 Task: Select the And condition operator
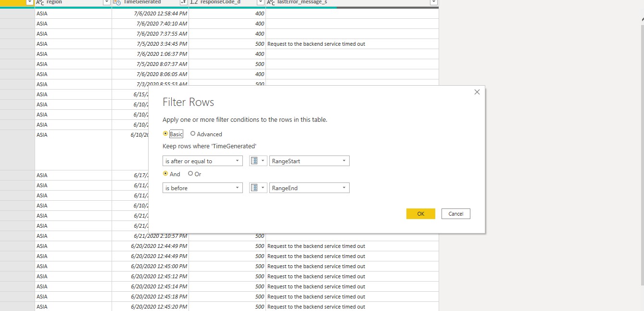pyautogui.click(x=171, y=174)
